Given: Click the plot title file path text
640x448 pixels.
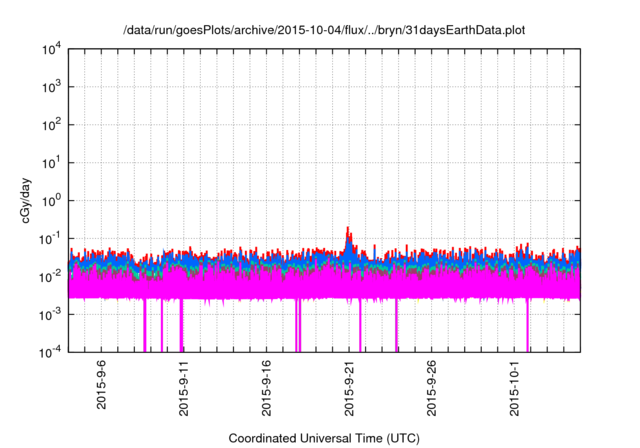Looking at the screenshot, I should coord(324,30).
